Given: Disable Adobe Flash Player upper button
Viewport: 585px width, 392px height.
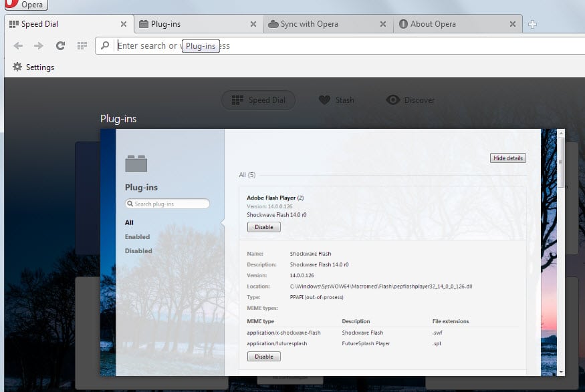Looking at the screenshot, I should click(264, 227).
